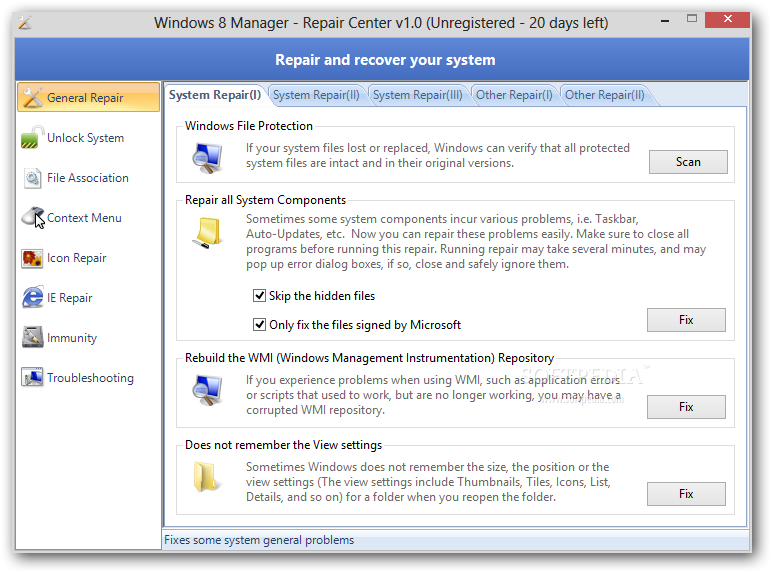Image resolution: width=772 pixels, height=573 pixels.
Task: Scan Windows File Protection system files
Action: click(688, 161)
